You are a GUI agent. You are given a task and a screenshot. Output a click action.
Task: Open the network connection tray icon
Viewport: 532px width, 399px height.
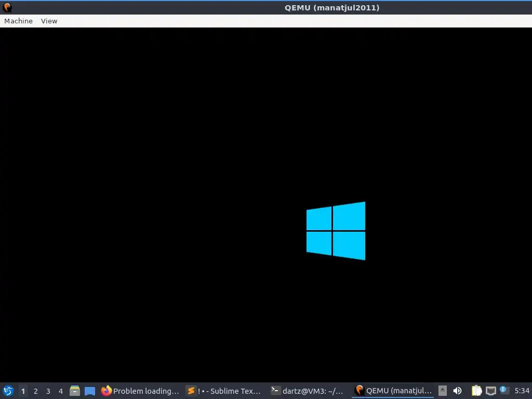tap(490, 391)
